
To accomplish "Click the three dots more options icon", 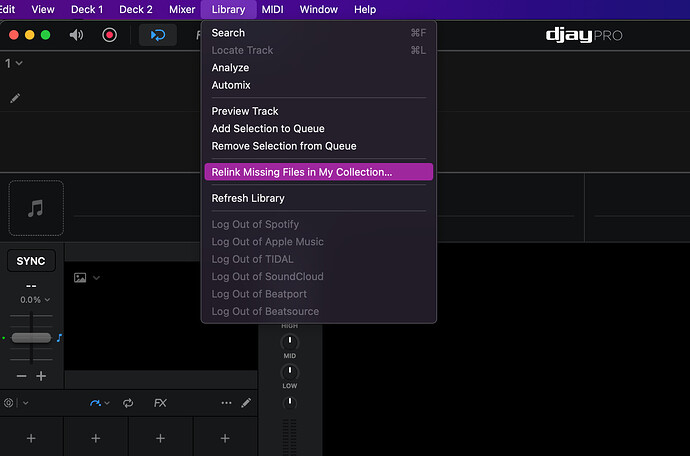I will click(x=226, y=403).
